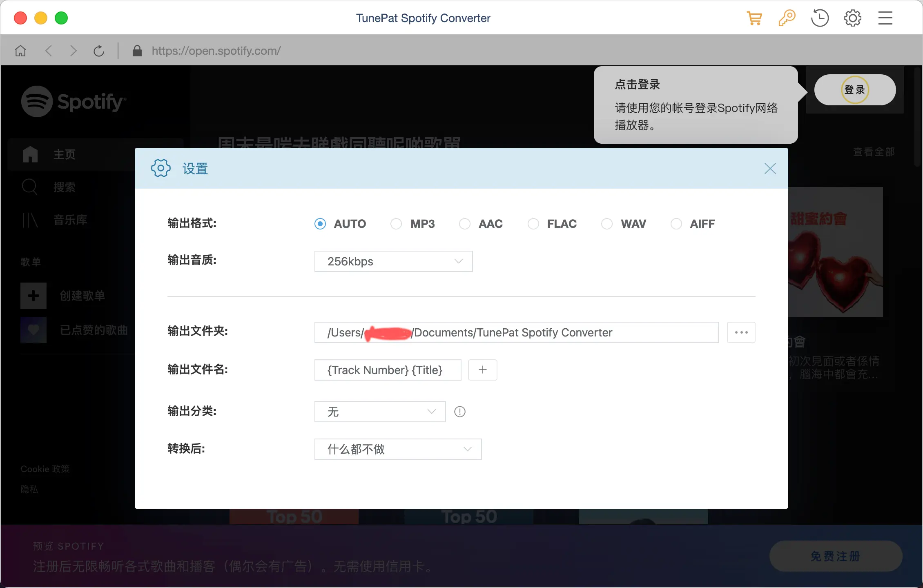Select the AAC output format

click(465, 224)
